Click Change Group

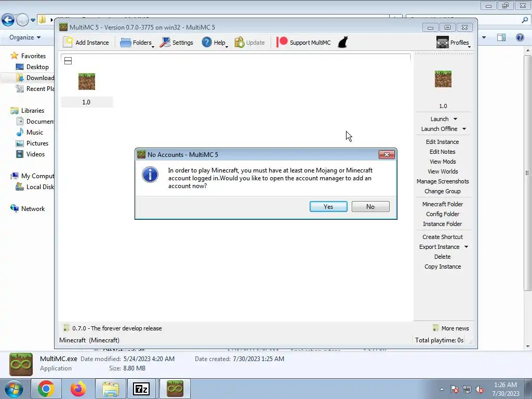pos(443,191)
